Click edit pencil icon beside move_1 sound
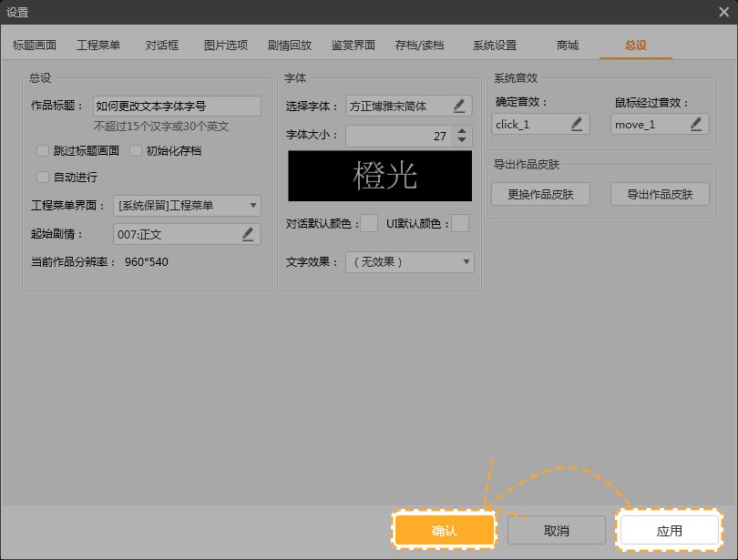This screenshot has width=738, height=560. pos(696,124)
